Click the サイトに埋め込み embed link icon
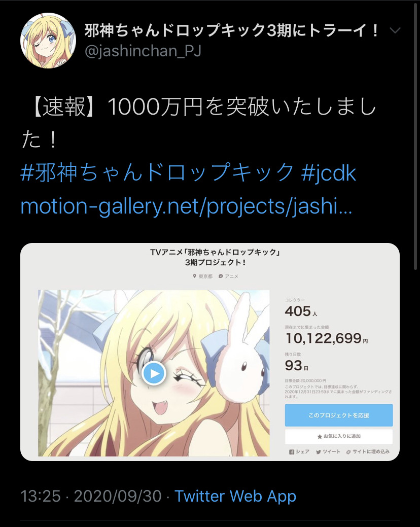Viewport: 420px width, 527px height. pyautogui.click(x=348, y=452)
